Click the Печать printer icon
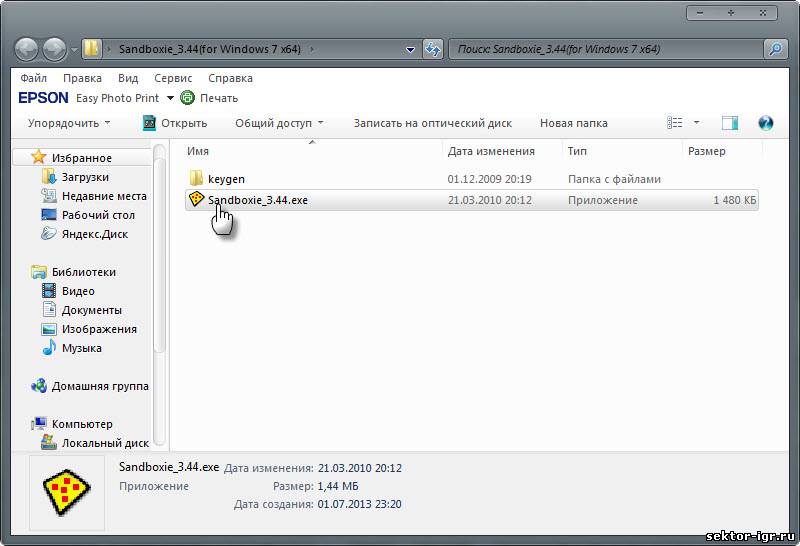Image resolution: width=800 pixels, height=546 pixels. (x=187, y=97)
